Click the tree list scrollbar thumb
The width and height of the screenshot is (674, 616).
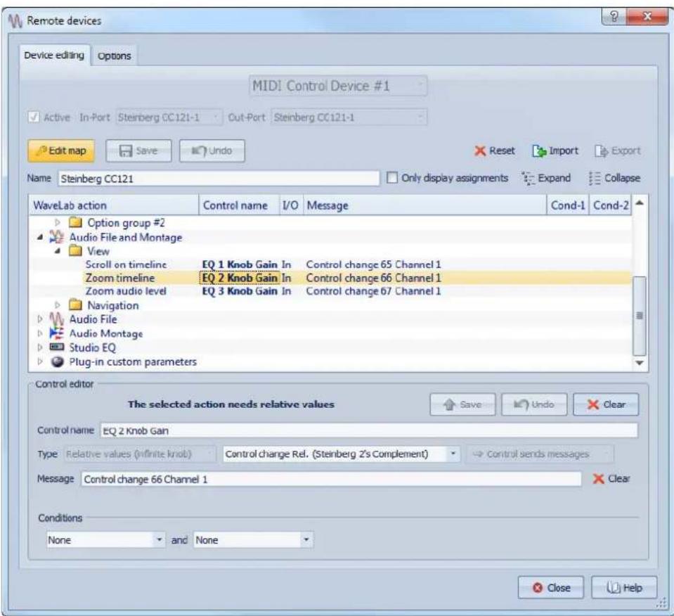[640, 316]
